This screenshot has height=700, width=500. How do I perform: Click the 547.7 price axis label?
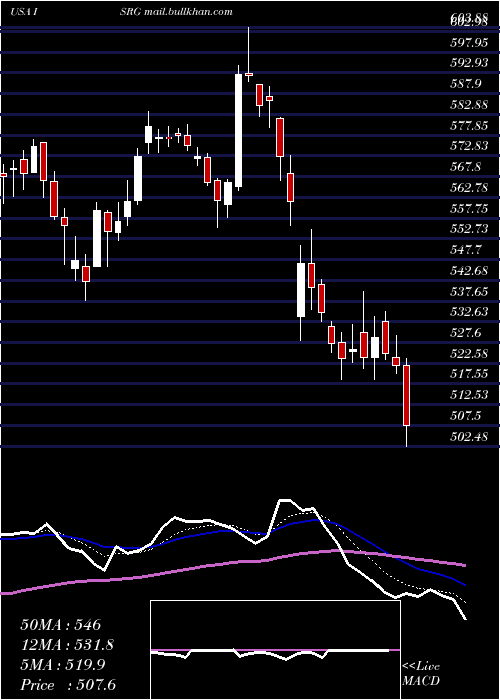(x=466, y=250)
